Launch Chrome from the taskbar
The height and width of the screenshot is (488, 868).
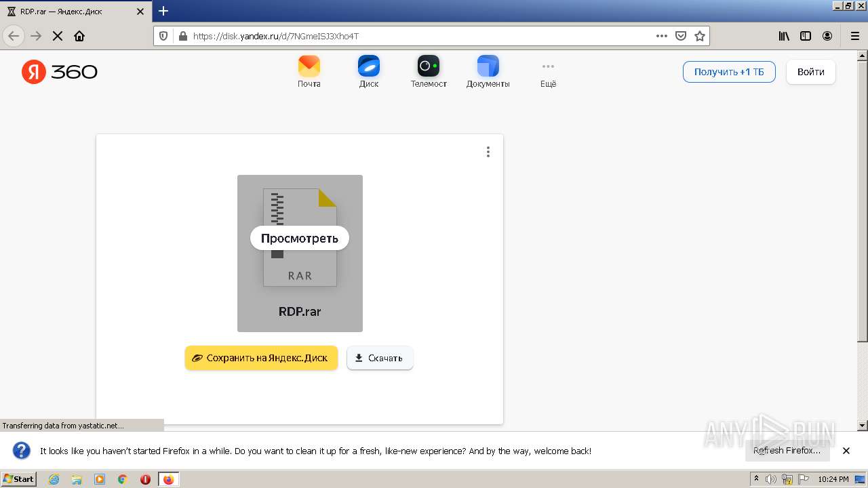coord(123,479)
